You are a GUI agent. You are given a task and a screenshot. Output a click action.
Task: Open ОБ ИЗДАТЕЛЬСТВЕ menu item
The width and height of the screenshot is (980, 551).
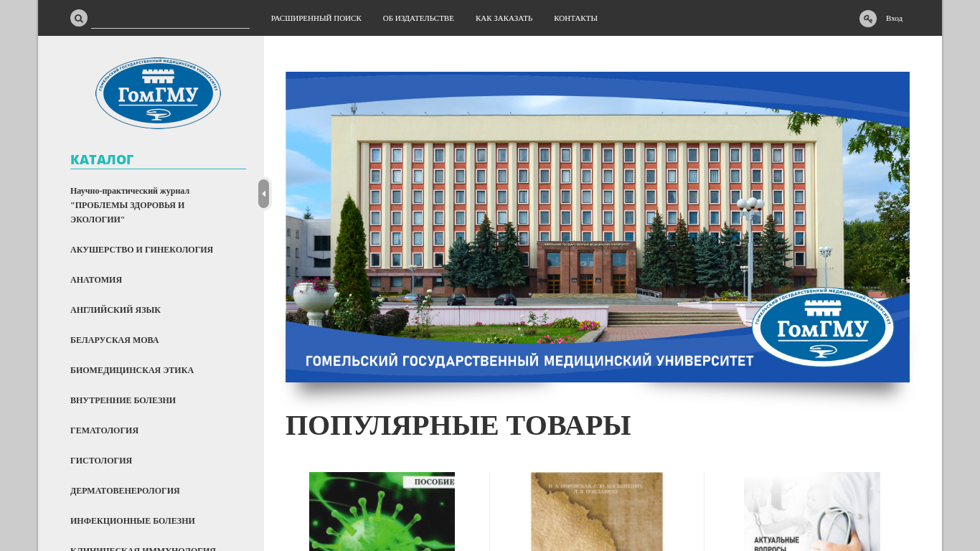pos(418,18)
